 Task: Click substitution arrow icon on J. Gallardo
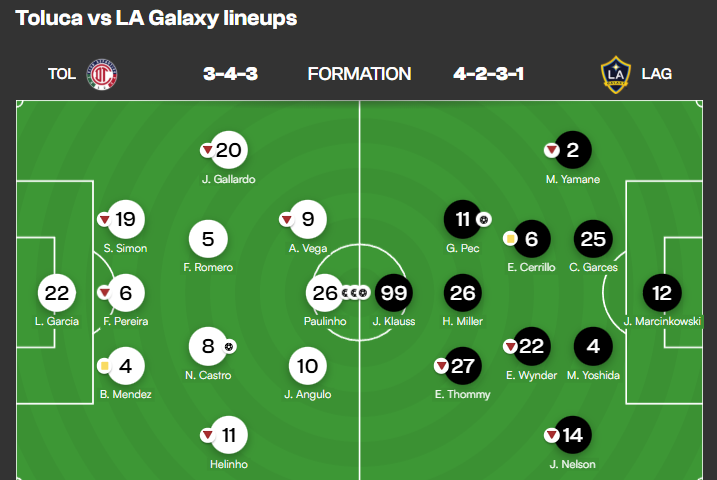click(x=207, y=151)
